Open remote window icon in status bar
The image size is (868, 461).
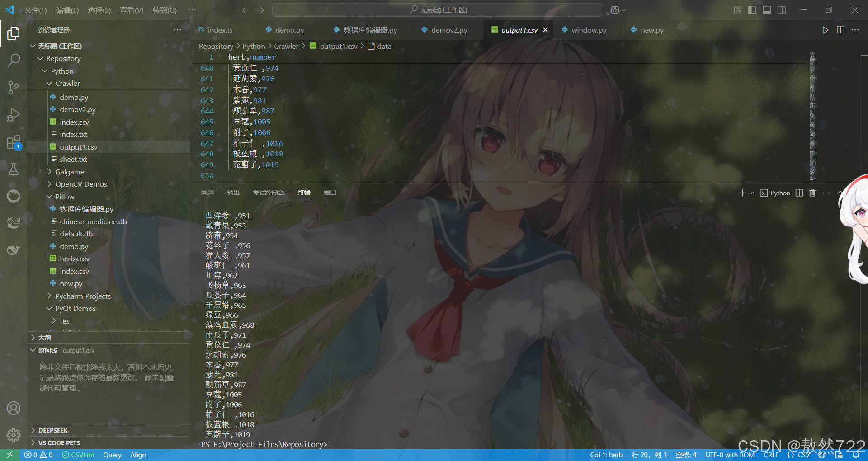pyautogui.click(x=9, y=455)
